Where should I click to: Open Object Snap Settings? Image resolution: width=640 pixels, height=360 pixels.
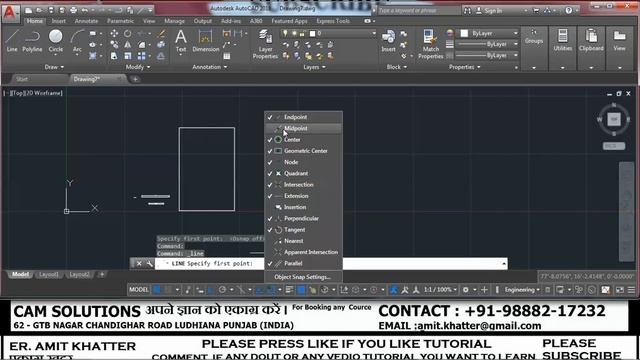(303, 277)
